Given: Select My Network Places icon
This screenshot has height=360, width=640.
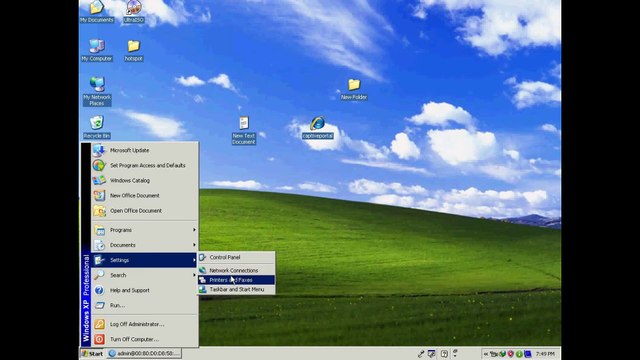Looking at the screenshot, I should click(97, 91).
